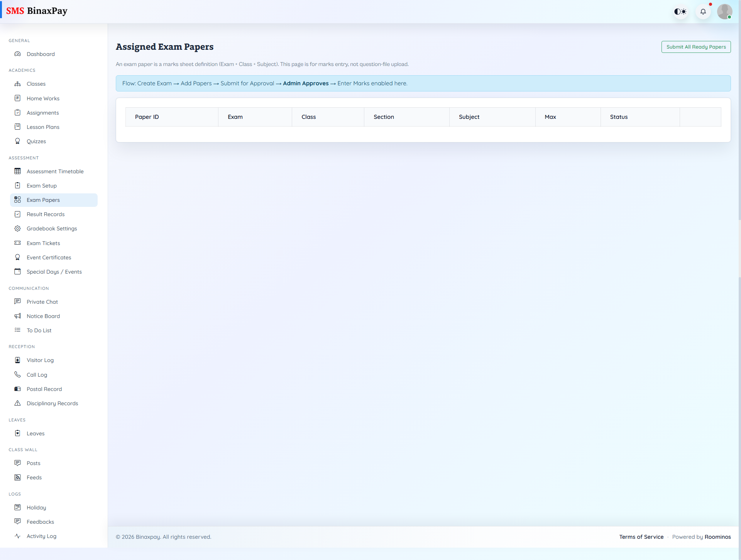The width and height of the screenshot is (741, 560).
Task: Click the Assessment Timetable grid icon
Action: tap(17, 171)
